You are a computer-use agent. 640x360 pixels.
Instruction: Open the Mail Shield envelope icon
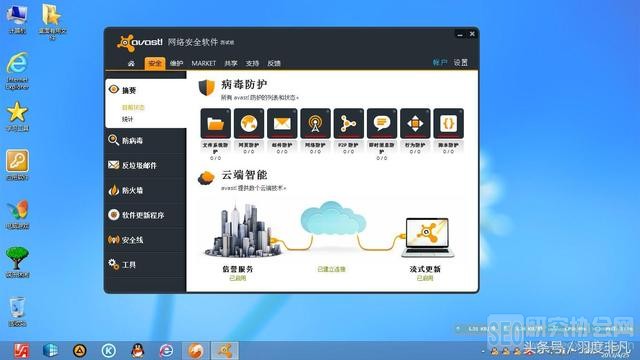(282, 123)
